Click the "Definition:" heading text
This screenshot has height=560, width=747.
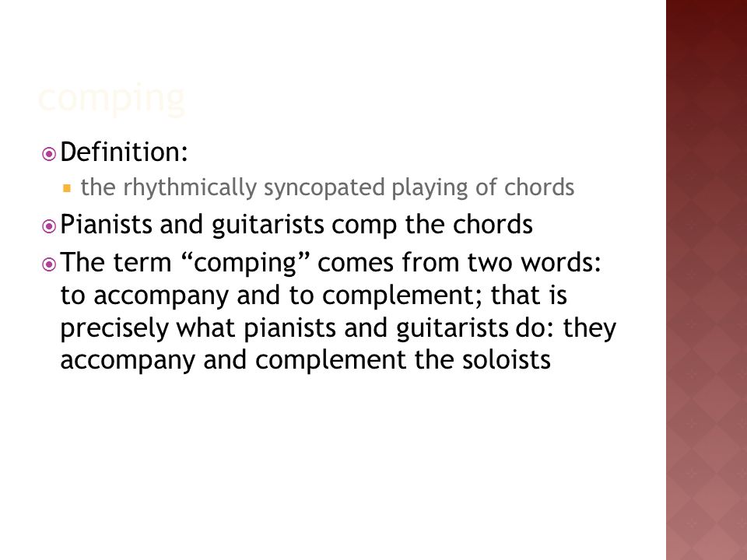pos(124,152)
